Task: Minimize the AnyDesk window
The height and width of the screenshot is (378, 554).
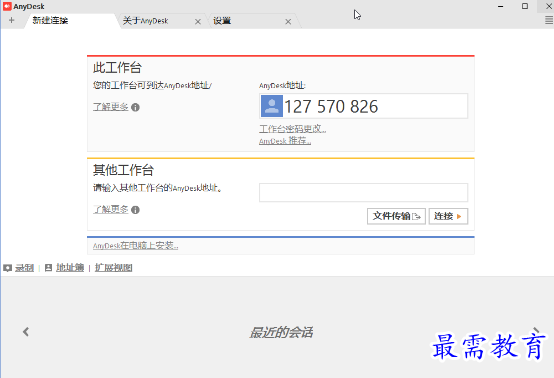Action: click(x=501, y=6)
